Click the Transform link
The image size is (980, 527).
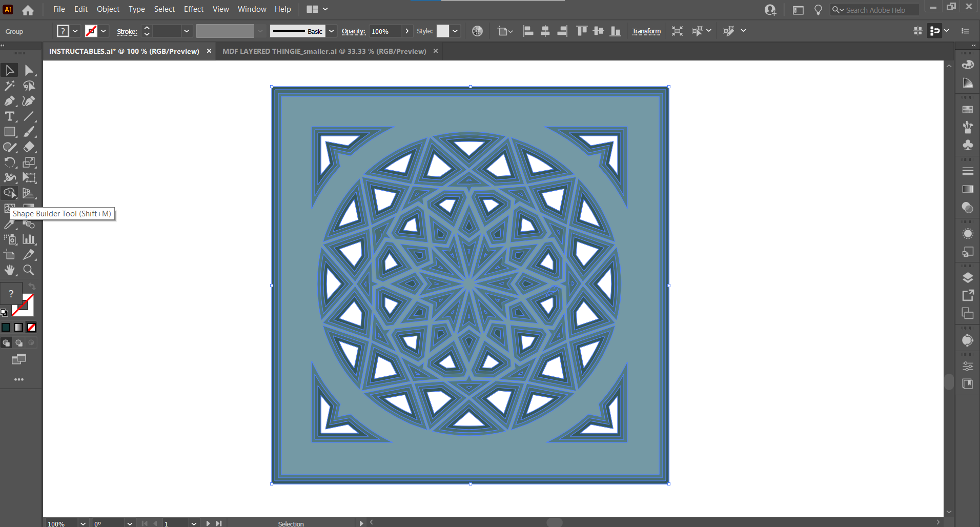[x=646, y=31]
